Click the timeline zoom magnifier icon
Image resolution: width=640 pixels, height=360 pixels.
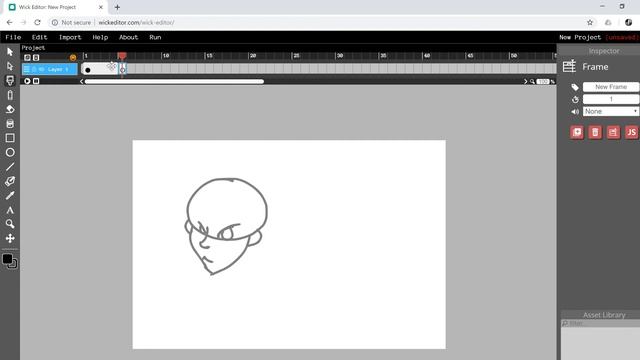532,82
